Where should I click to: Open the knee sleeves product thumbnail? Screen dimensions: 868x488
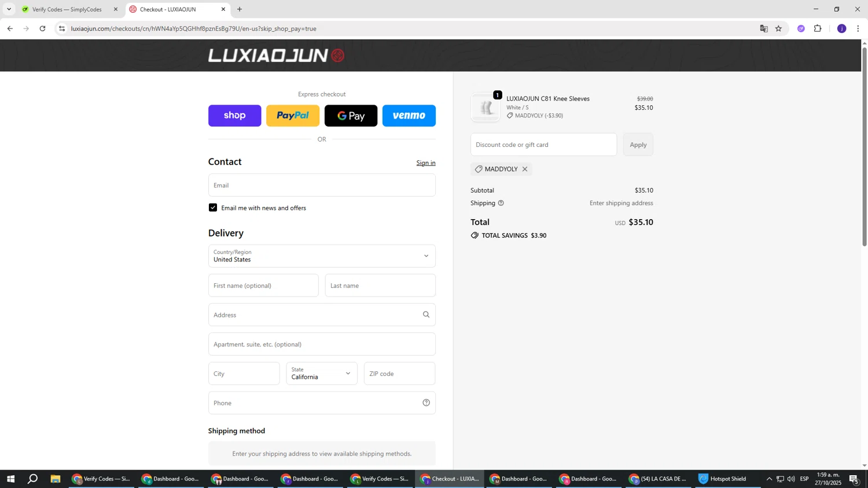click(x=486, y=108)
